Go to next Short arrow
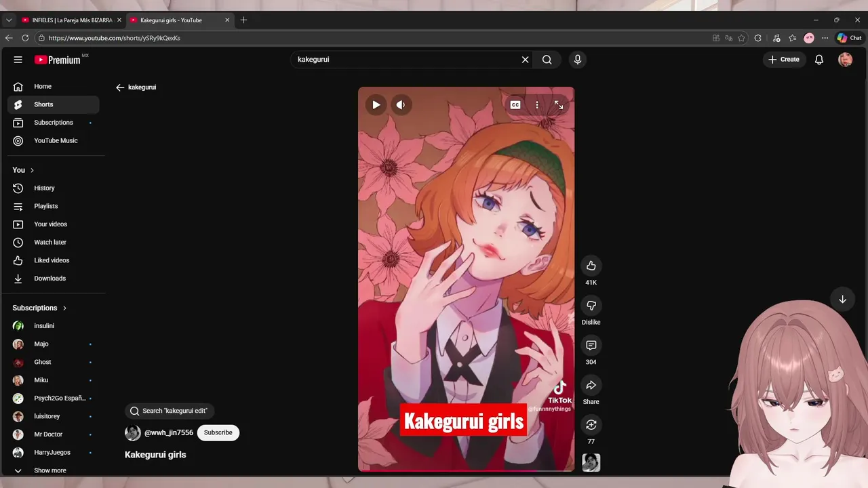868x488 pixels. pos(842,299)
